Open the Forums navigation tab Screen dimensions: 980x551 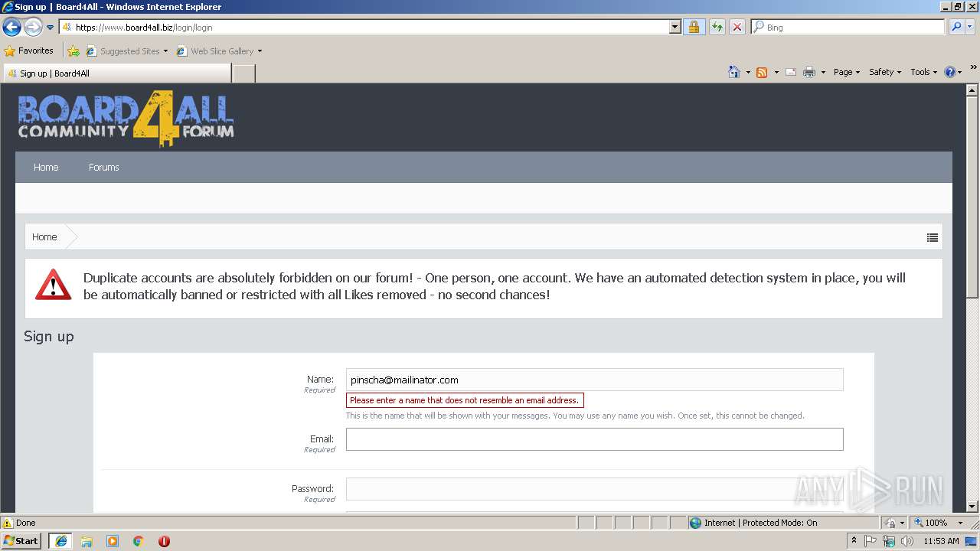pyautogui.click(x=104, y=167)
